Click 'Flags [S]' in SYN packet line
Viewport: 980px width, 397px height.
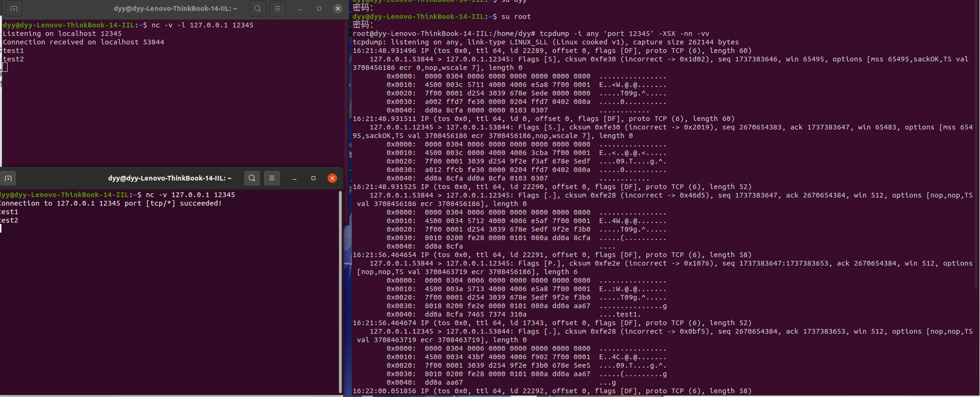[x=537, y=59]
